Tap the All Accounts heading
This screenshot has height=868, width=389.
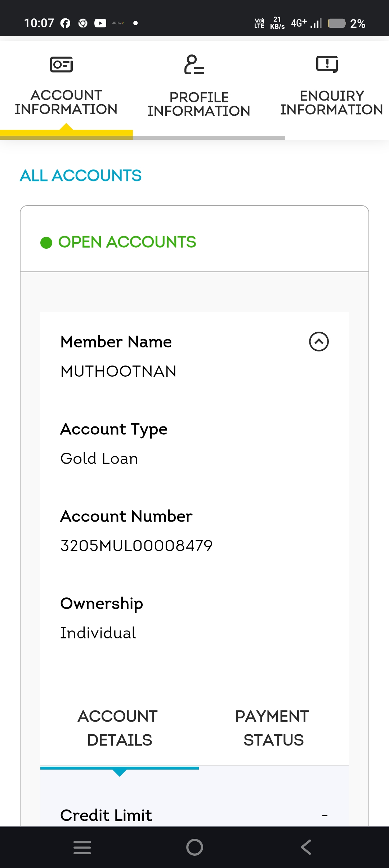point(81,176)
